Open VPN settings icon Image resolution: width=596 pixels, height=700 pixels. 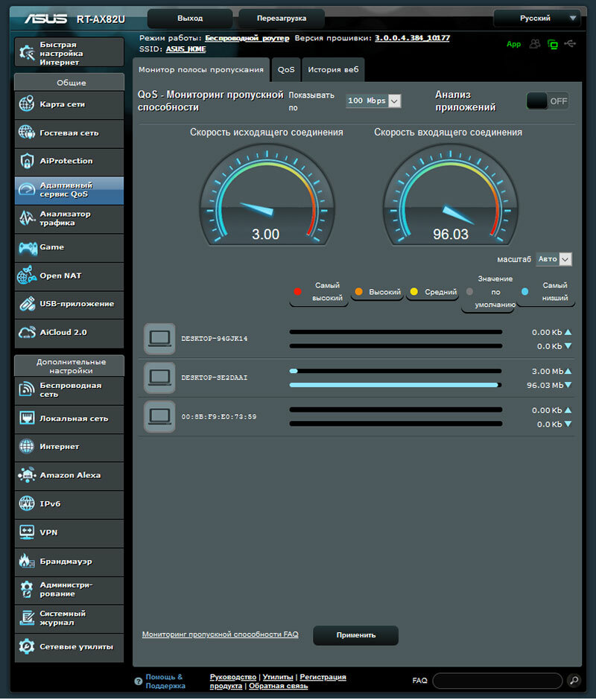(x=27, y=532)
